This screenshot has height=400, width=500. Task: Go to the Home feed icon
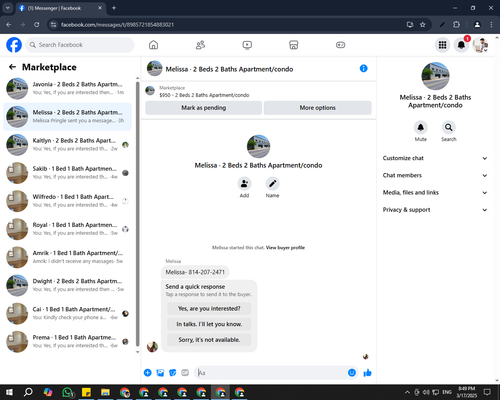[x=153, y=45]
